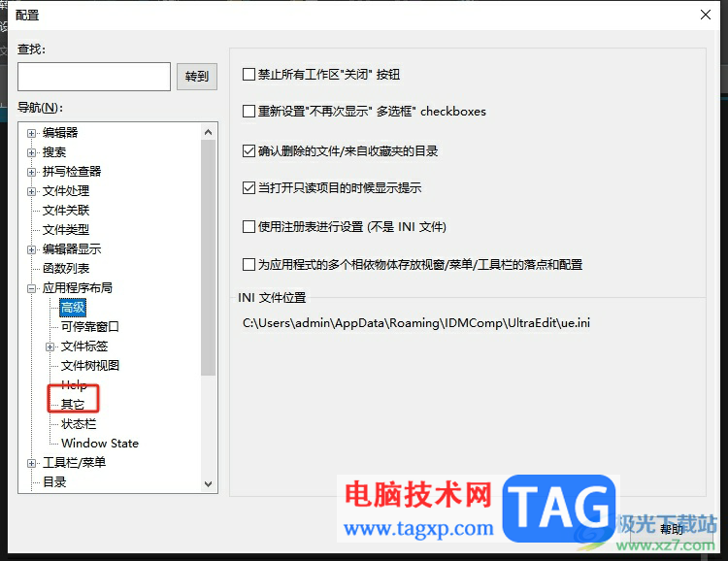Select 编辑器显示 label in navigation tree
The height and width of the screenshot is (561, 728).
pos(72,249)
